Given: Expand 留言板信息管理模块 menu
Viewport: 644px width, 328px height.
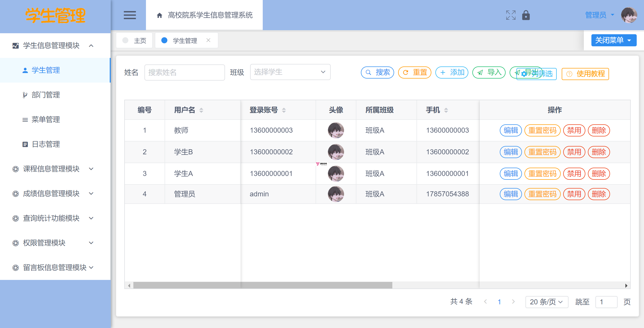Looking at the screenshot, I should (x=55, y=267).
